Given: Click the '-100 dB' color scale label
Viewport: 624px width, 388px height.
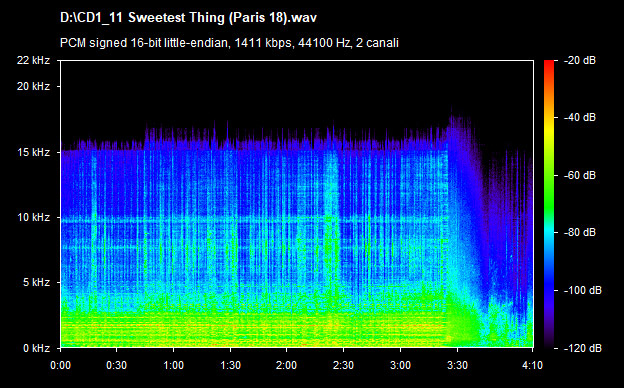Looking at the screenshot, I should click(x=583, y=291).
